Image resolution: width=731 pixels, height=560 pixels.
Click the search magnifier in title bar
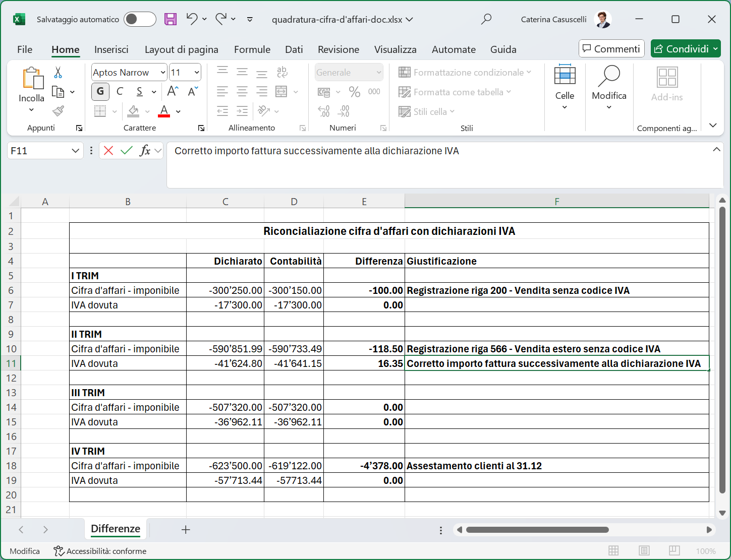[486, 19]
